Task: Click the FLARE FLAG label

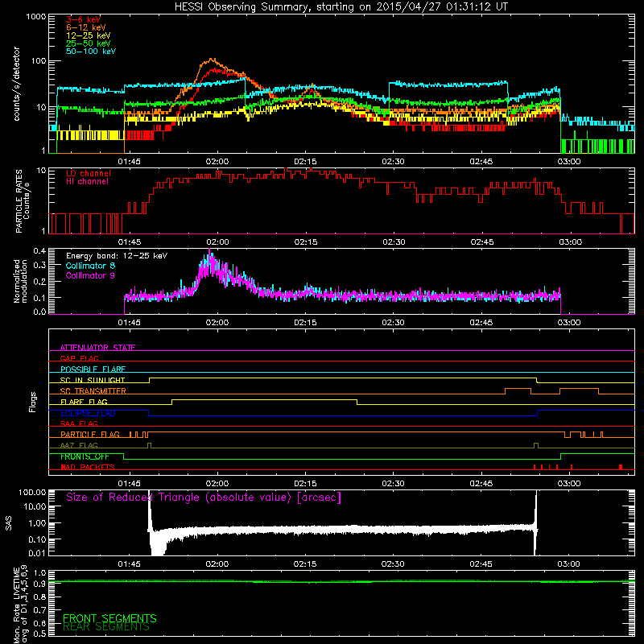Action: pos(84,402)
